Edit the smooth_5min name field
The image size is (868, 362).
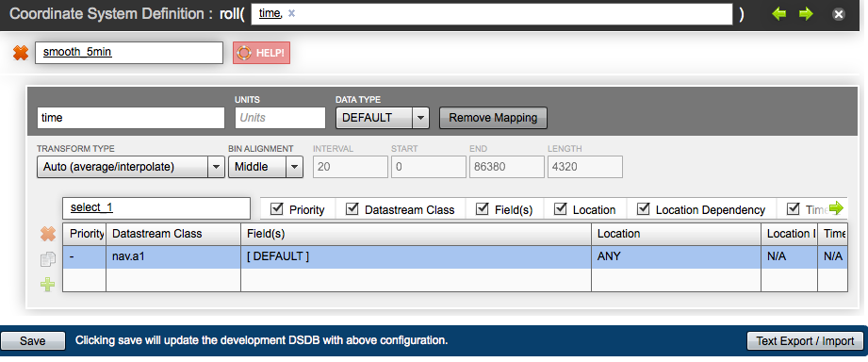pyautogui.click(x=129, y=53)
